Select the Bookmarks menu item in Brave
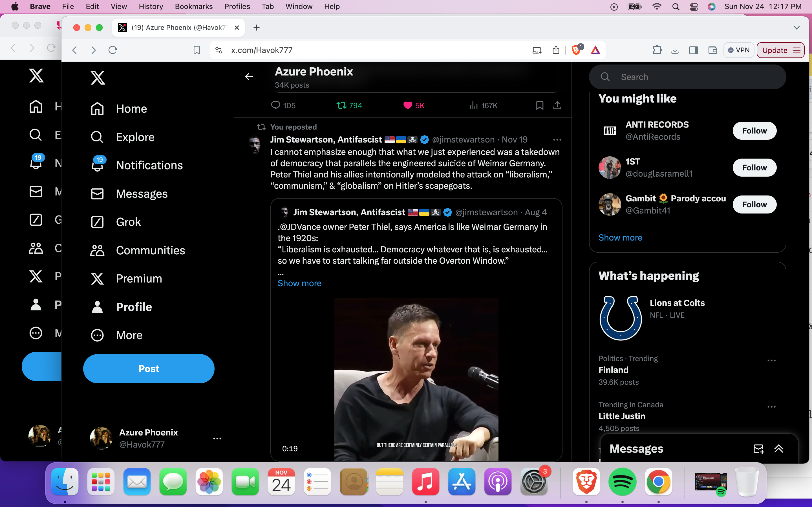812x507 pixels. tap(193, 6)
